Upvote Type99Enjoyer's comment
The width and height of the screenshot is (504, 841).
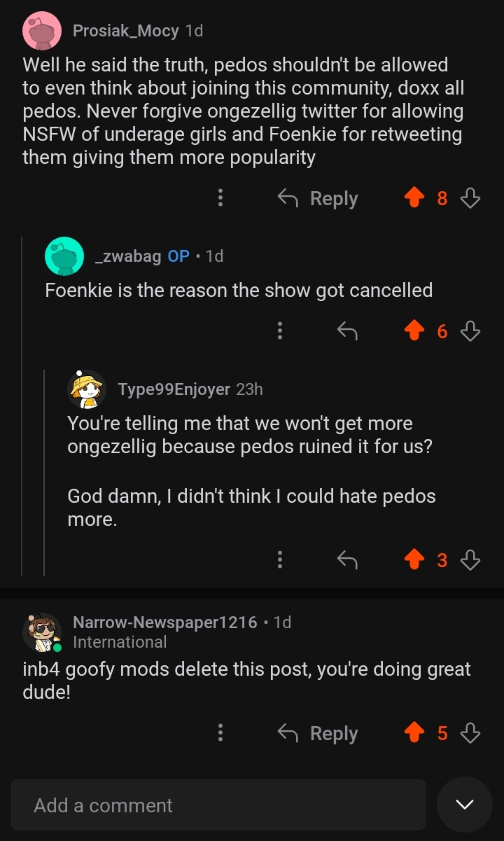pyautogui.click(x=415, y=559)
